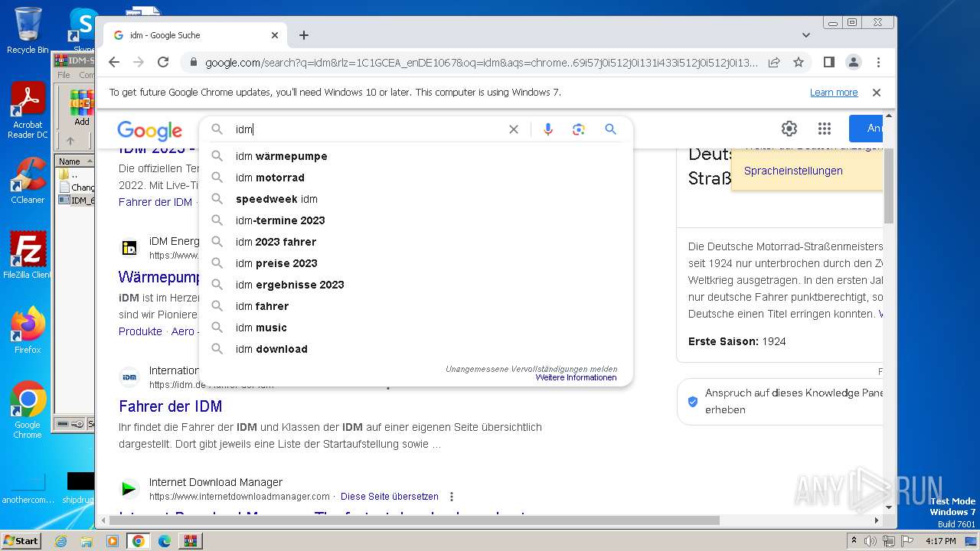980x551 pixels.
Task: Expand the tab search chevron
Action: [x=806, y=35]
